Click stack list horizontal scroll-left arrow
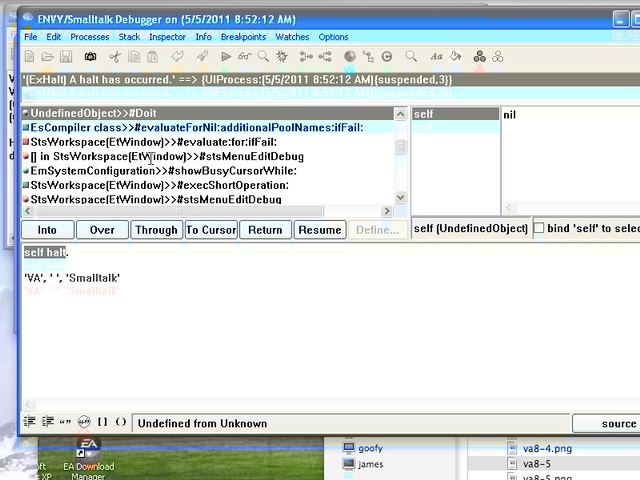Image resolution: width=640 pixels, height=480 pixels. 28,211
